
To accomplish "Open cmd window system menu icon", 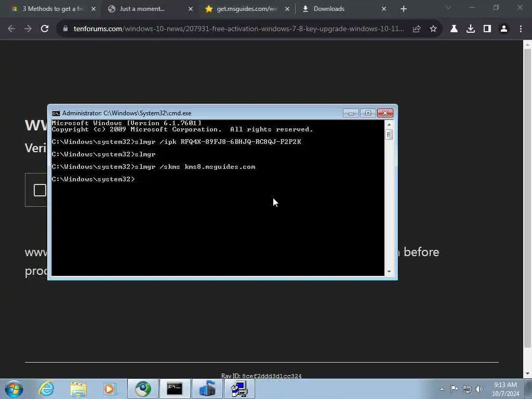I will pos(56,113).
